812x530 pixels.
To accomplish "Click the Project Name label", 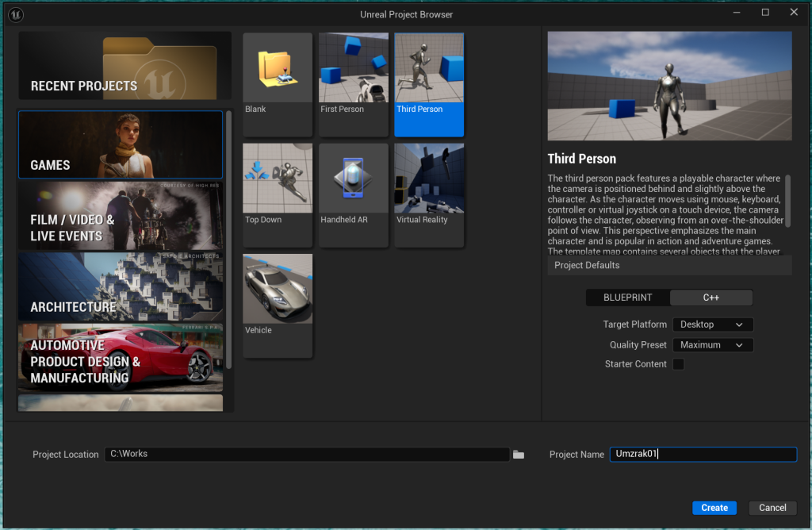I will point(576,455).
